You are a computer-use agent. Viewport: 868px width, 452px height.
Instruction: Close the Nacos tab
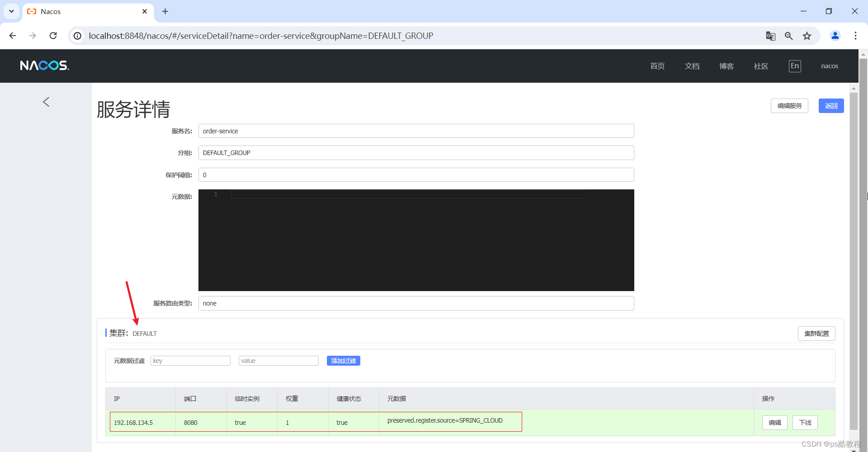(x=145, y=11)
